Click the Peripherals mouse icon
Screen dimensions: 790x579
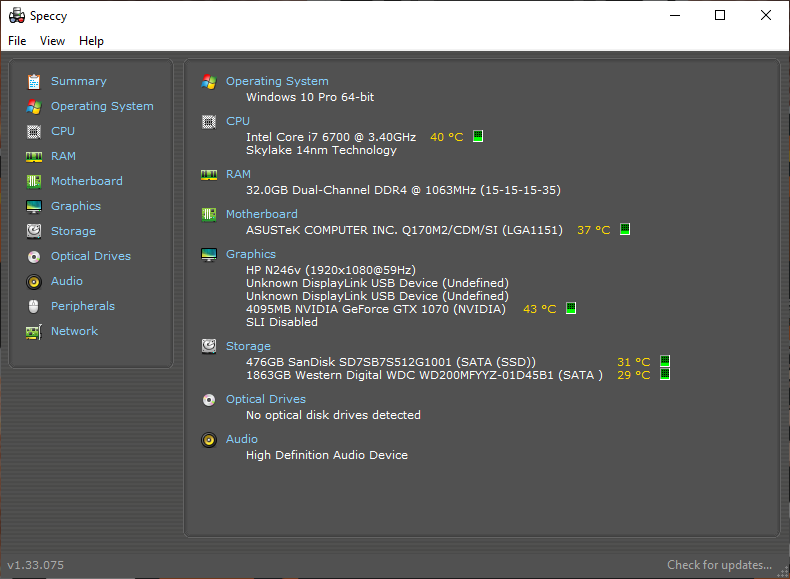pos(34,306)
